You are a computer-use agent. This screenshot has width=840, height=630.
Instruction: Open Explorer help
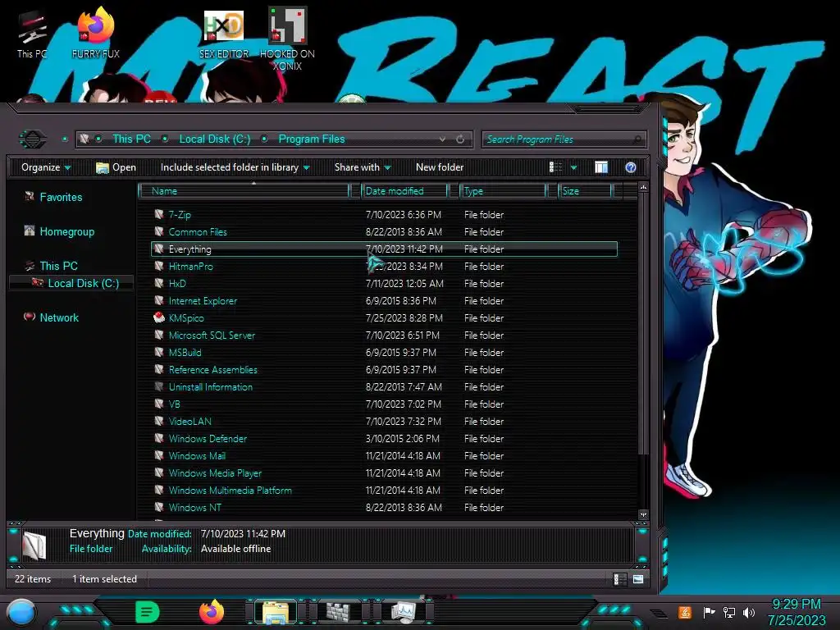(631, 167)
